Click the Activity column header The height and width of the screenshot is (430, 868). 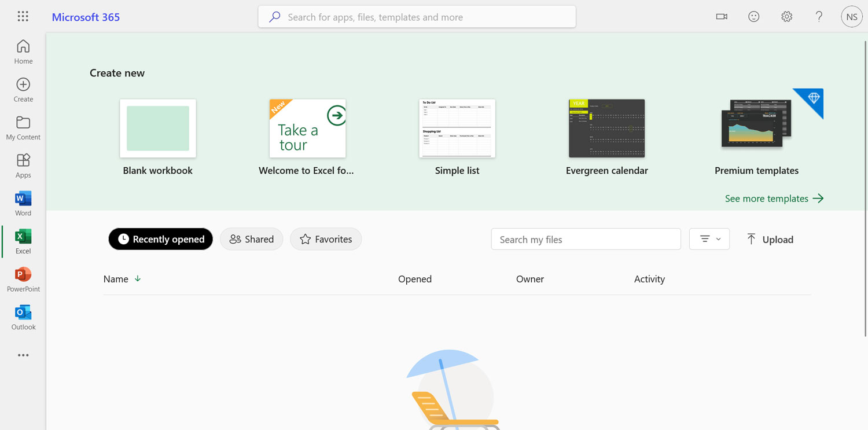pyautogui.click(x=649, y=279)
